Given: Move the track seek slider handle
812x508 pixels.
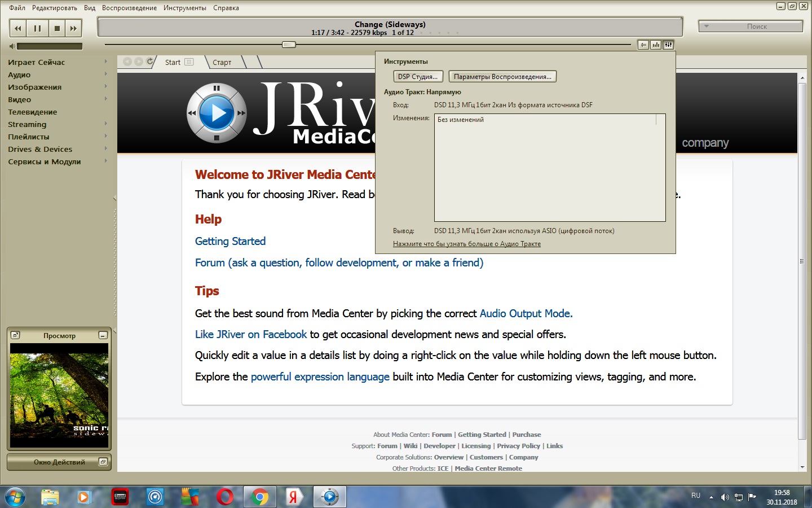Looking at the screenshot, I should click(289, 45).
